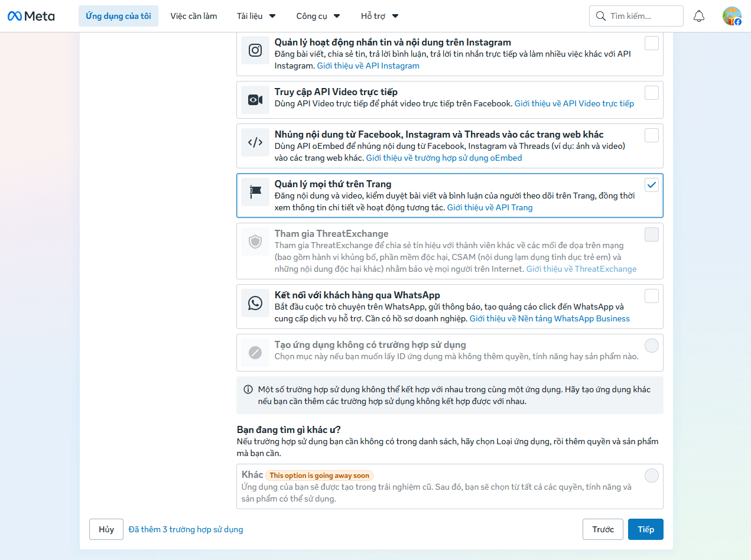Image resolution: width=751 pixels, height=560 pixels.
Task: Select the Khác radio button
Action: pos(652,476)
